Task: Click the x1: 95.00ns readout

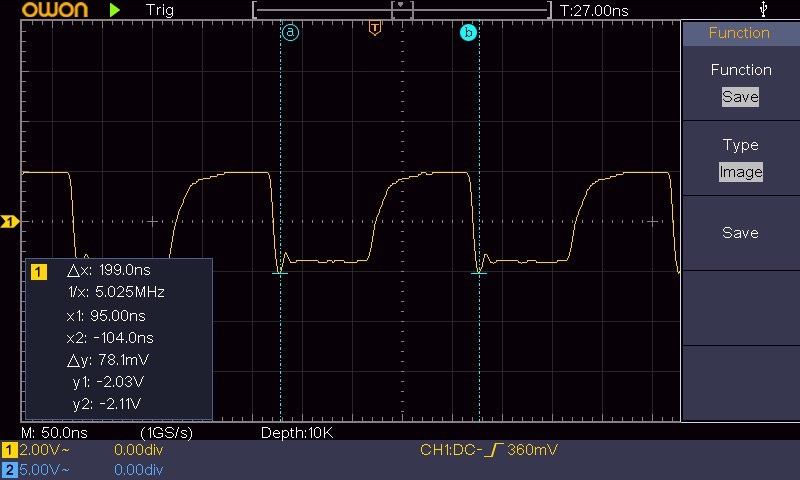Action: tap(106, 316)
